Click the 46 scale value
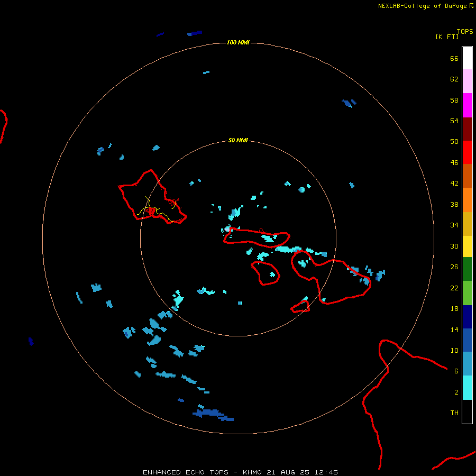 pyautogui.click(x=454, y=163)
